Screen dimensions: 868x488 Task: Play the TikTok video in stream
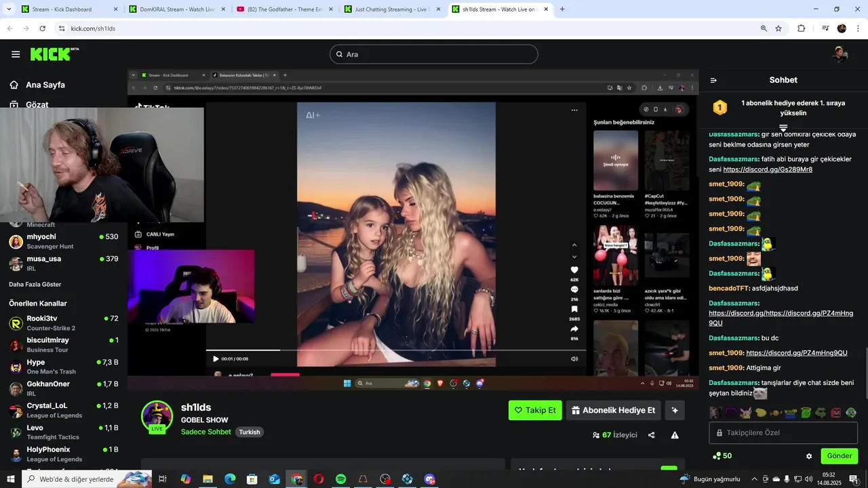(216, 359)
